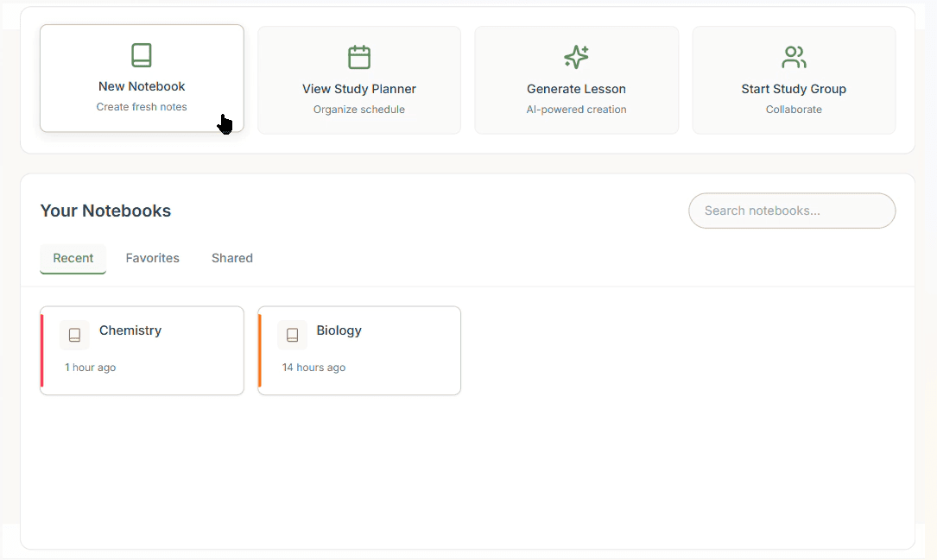
Task: Click the red accent bar on Chemistry card
Action: click(x=41, y=350)
